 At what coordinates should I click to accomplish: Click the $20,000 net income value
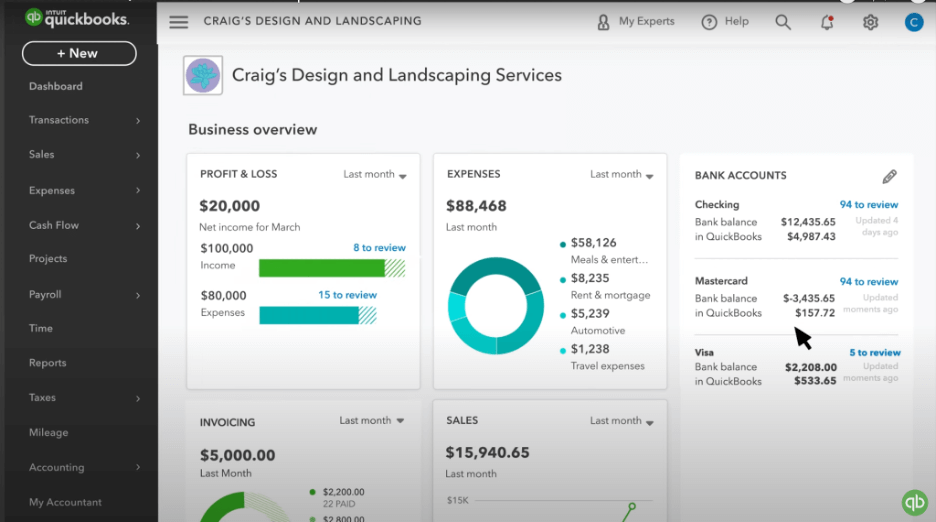coord(229,206)
